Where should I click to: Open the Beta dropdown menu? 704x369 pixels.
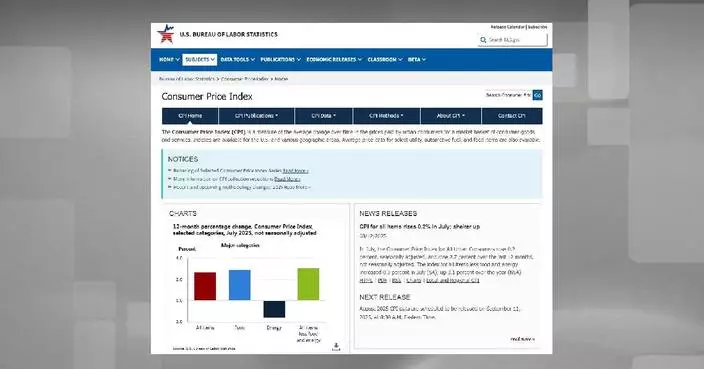[417, 59]
